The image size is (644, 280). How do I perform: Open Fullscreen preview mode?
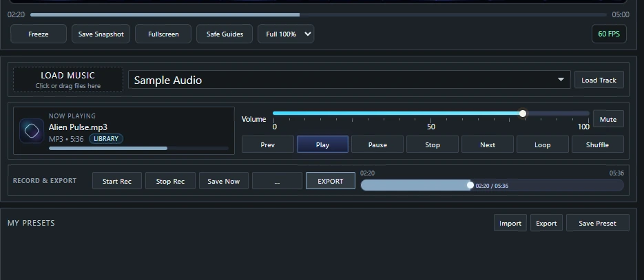click(163, 34)
